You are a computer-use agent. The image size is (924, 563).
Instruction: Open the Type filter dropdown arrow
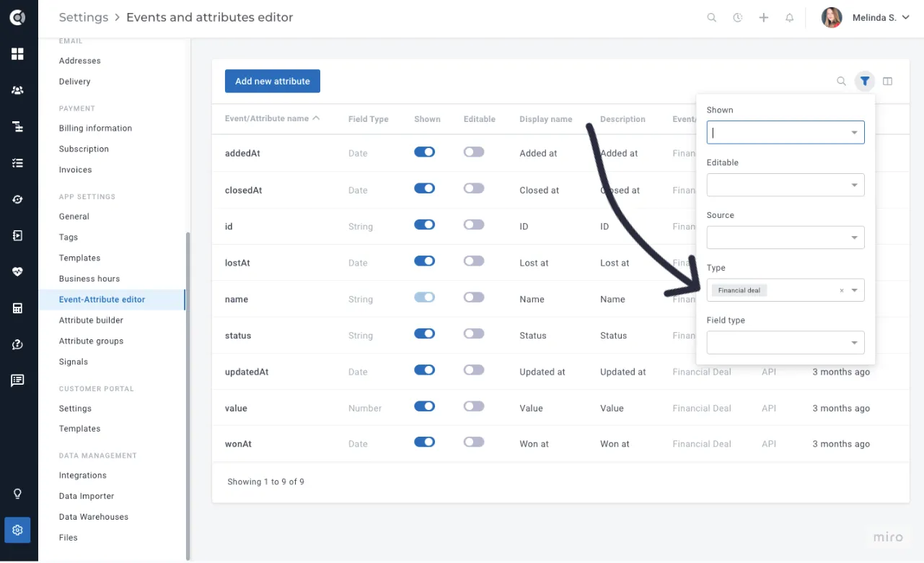click(x=855, y=291)
